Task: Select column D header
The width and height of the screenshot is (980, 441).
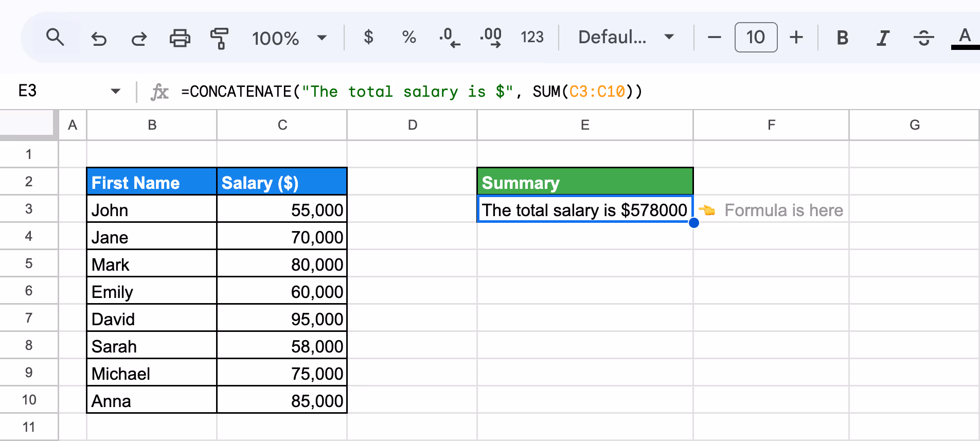Action: click(x=412, y=125)
